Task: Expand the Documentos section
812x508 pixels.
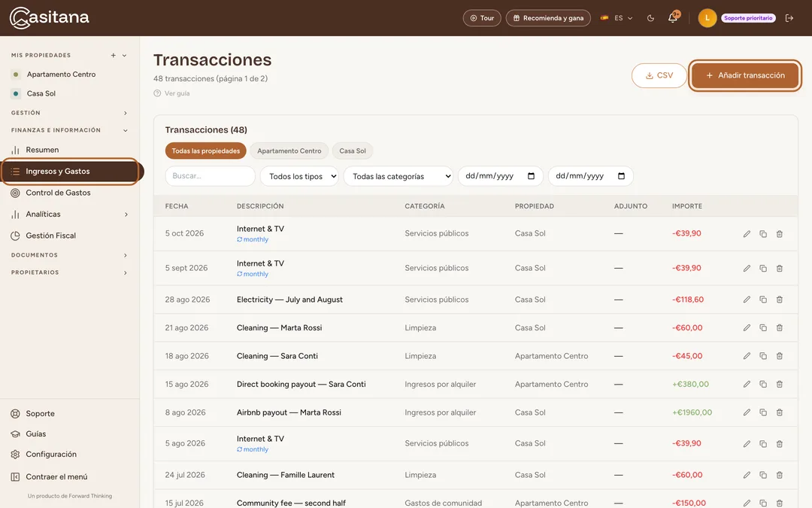Action: (126, 256)
